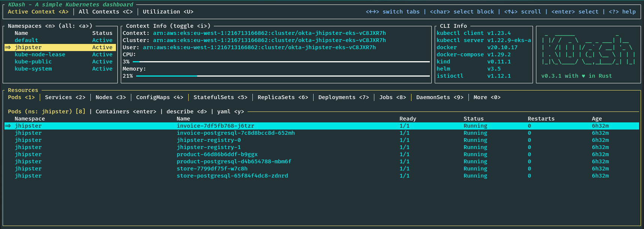The width and height of the screenshot is (644, 229).
Task: Toggle the Context Info panel title
Action: tap(168, 26)
